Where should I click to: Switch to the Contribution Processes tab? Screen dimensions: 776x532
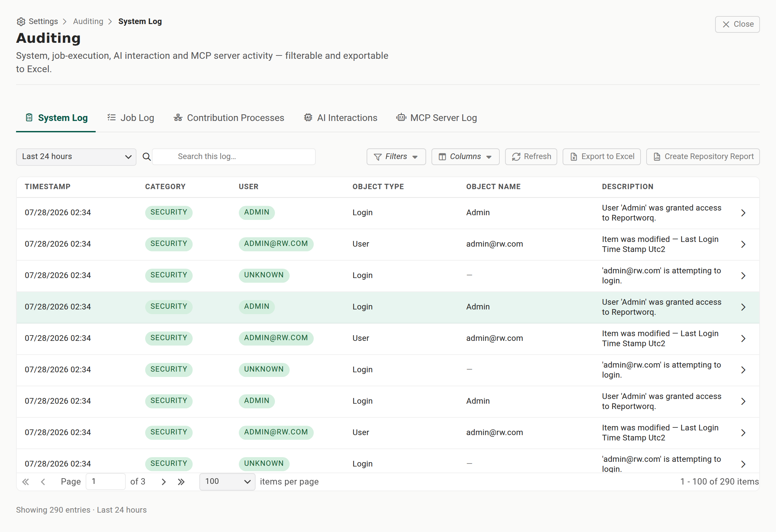click(229, 118)
